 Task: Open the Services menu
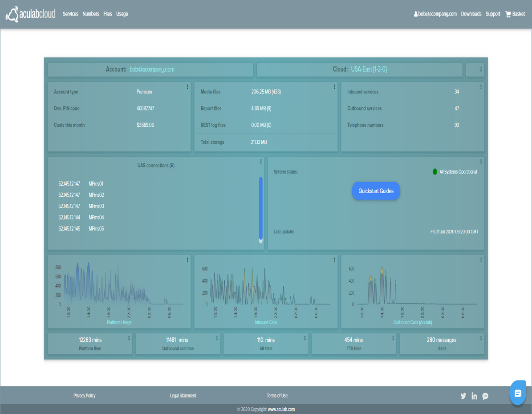pyautogui.click(x=70, y=14)
